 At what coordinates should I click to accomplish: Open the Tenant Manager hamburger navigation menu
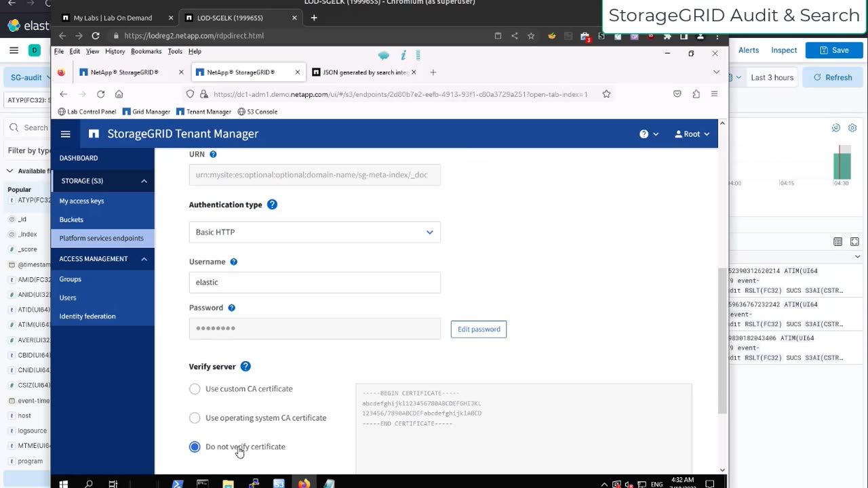coord(66,134)
